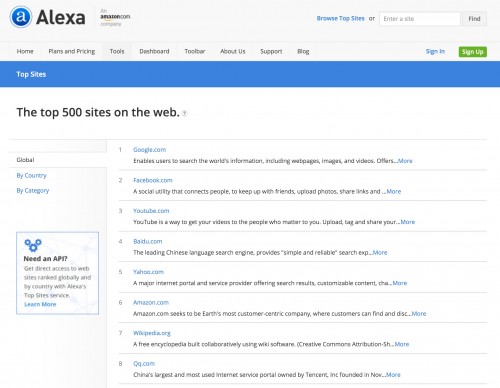500x388 pixels.
Task: Expand More on the Youtube.com description
Action: pos(408,222)
